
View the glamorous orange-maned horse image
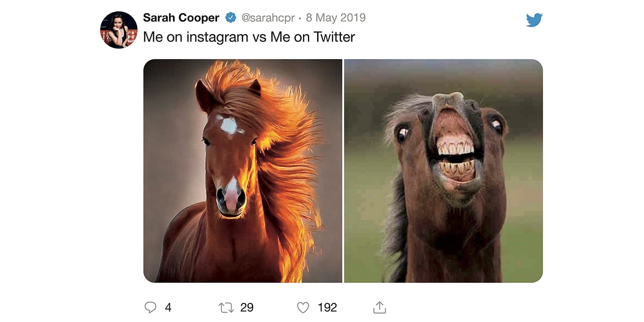(x=242, y=171)
